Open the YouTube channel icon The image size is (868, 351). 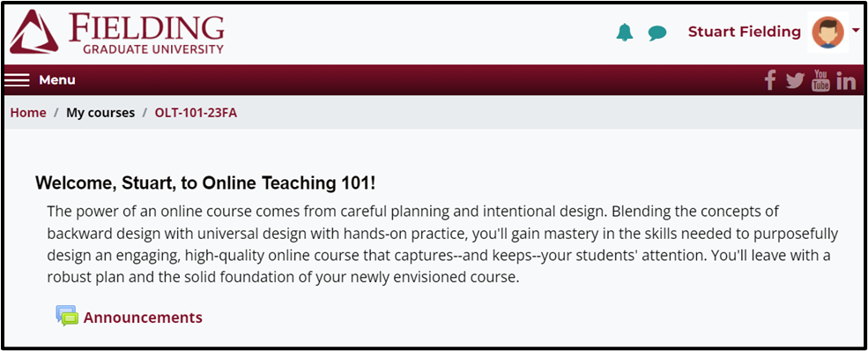820,81
